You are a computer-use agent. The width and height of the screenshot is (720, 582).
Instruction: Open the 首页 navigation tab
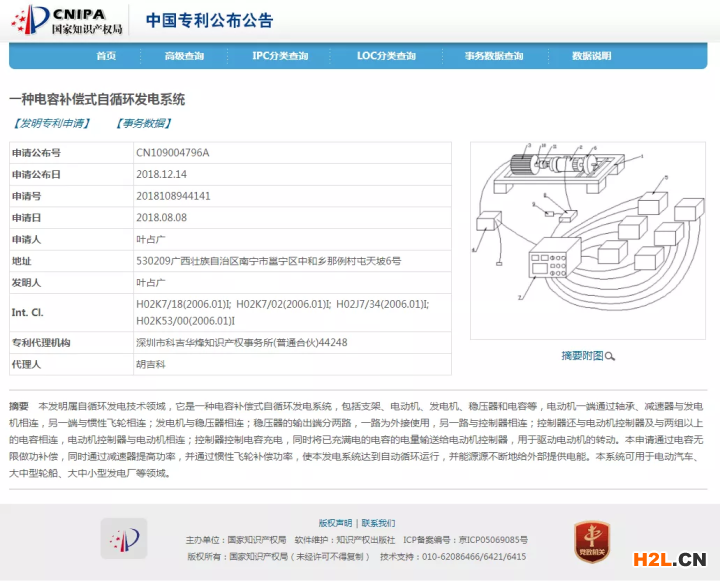point(106,56)
